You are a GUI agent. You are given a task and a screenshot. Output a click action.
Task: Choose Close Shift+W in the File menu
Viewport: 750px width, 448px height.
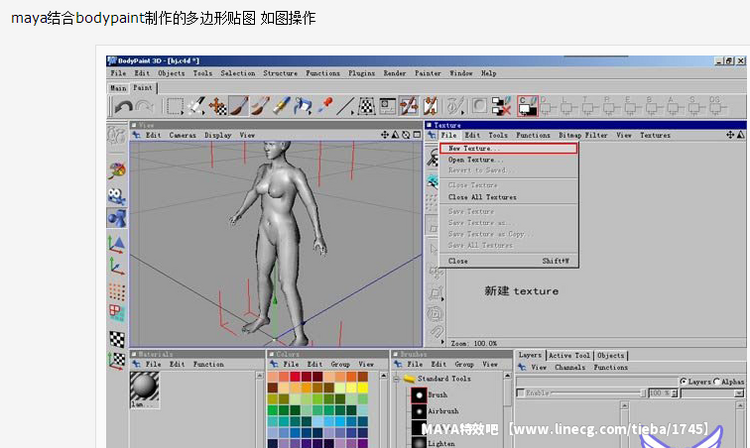(508, 261)
